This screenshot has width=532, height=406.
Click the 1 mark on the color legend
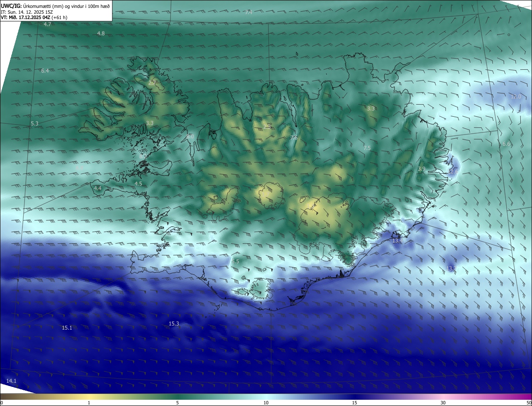coord(89,403)
